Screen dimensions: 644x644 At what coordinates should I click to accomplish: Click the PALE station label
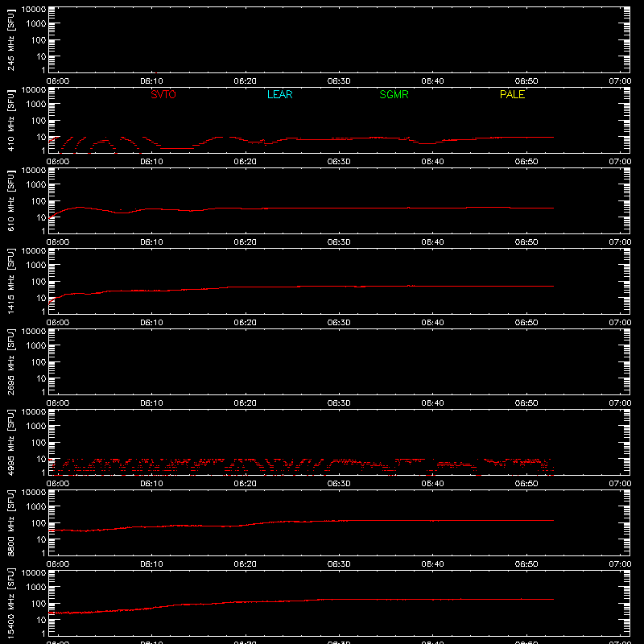pyautogui.click(x=512, y=94)
